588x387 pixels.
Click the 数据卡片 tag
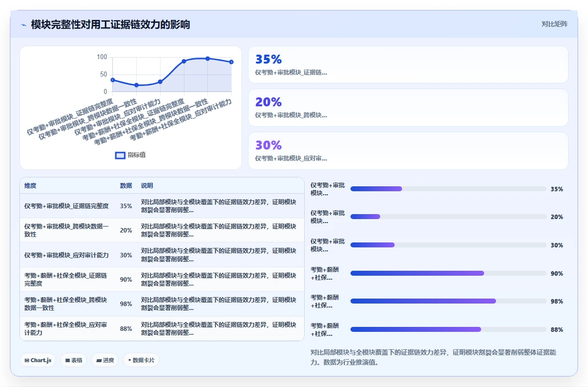click(141, 360)
